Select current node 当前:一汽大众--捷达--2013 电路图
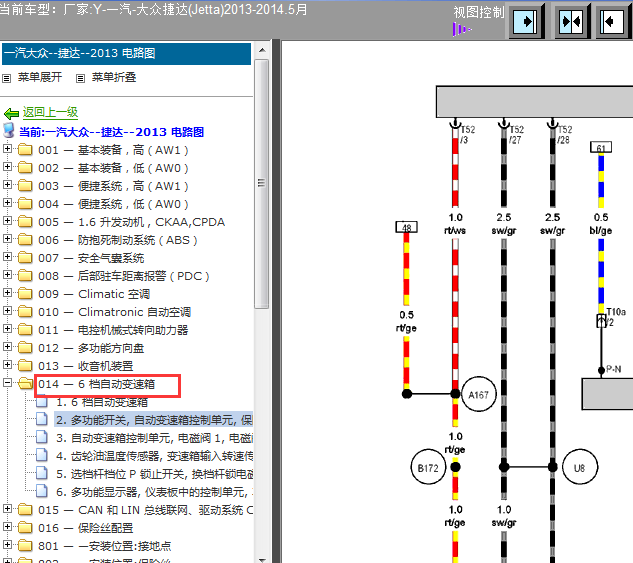 (111, 132)
